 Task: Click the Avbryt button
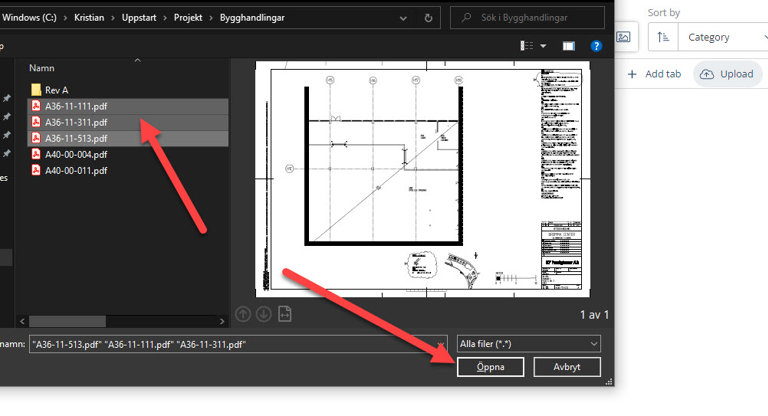pyautogui.click(x=566, y=367)
